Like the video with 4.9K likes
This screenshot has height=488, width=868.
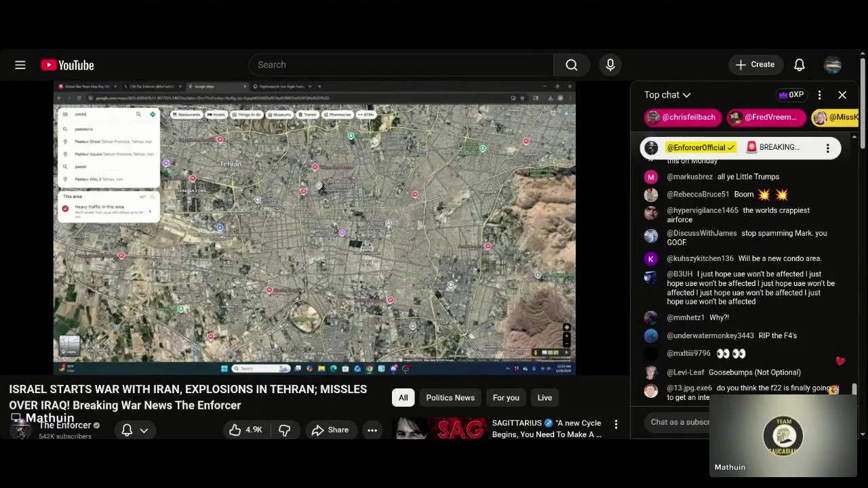point(245,430)
